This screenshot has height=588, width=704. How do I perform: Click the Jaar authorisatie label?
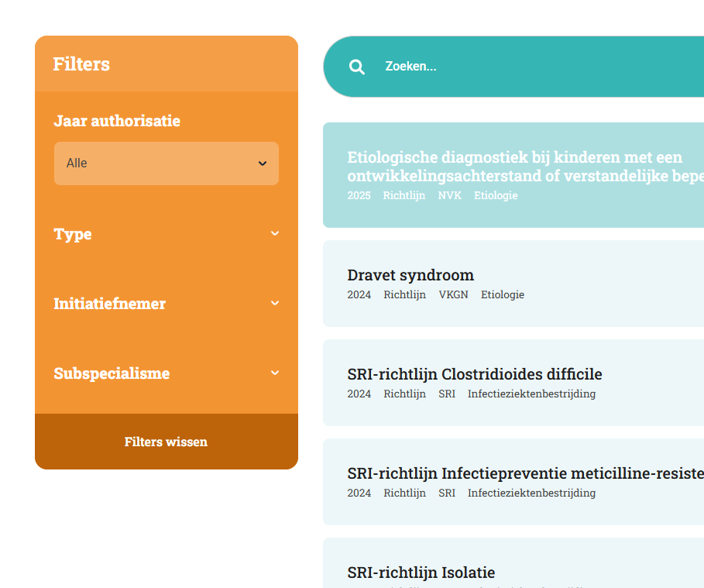coord(117,121)
